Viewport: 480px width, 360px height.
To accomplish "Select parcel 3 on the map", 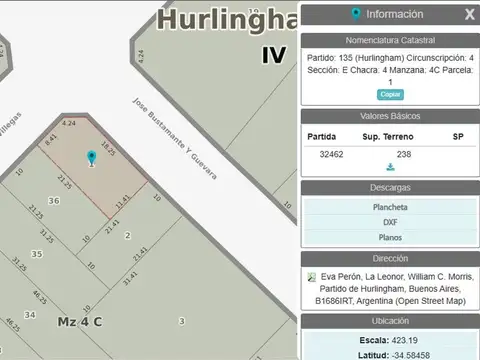I will 182,321.
